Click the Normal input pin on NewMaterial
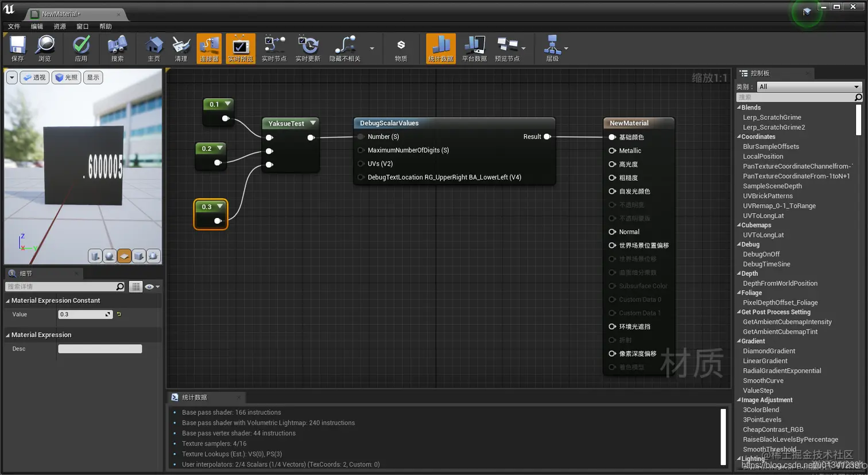The height and width of the screenshot is (475, 868). (612, 232)
